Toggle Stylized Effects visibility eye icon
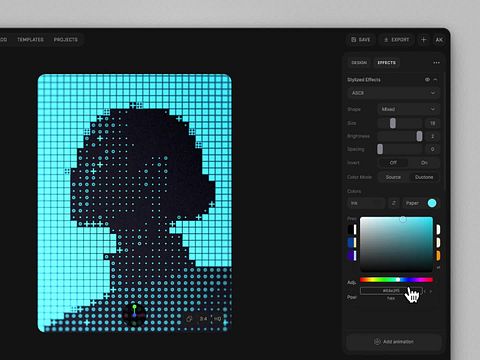 427,80
